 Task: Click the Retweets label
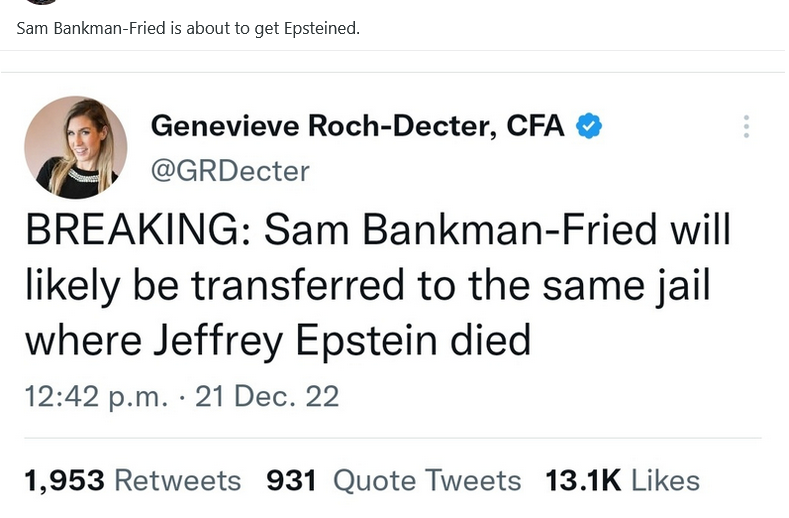tap(177, 481)
